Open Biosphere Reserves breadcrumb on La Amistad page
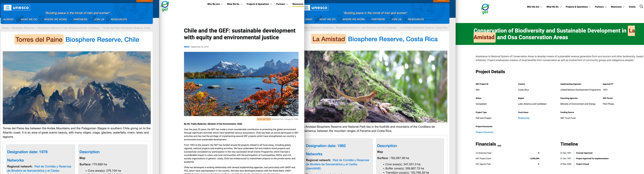Image resolution: width=644 pixels, height=174 pixels. pyautogui.click(x=322, y=28)
